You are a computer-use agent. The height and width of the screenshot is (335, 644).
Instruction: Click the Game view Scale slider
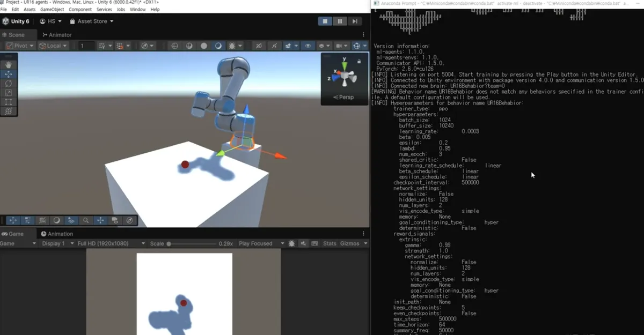click(188, 243)
